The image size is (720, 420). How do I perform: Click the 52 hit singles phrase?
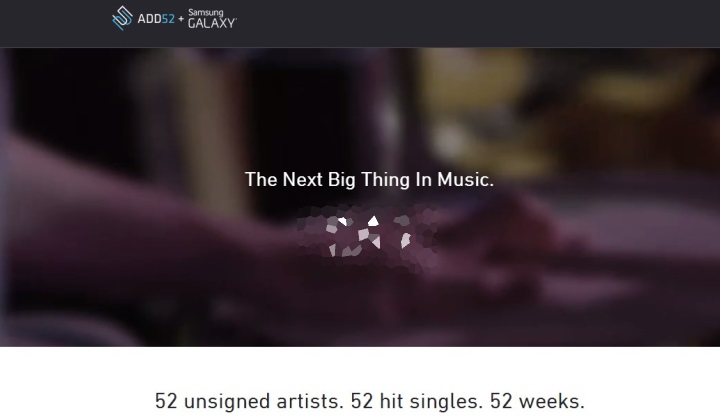click(x=417, y=401)
